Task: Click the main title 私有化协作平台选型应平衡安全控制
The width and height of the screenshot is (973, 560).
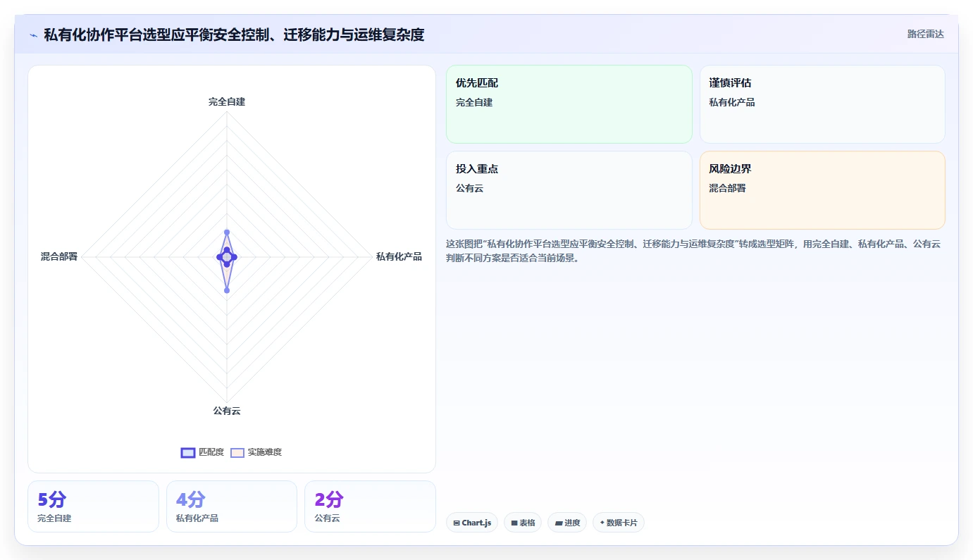Action: 234,35
